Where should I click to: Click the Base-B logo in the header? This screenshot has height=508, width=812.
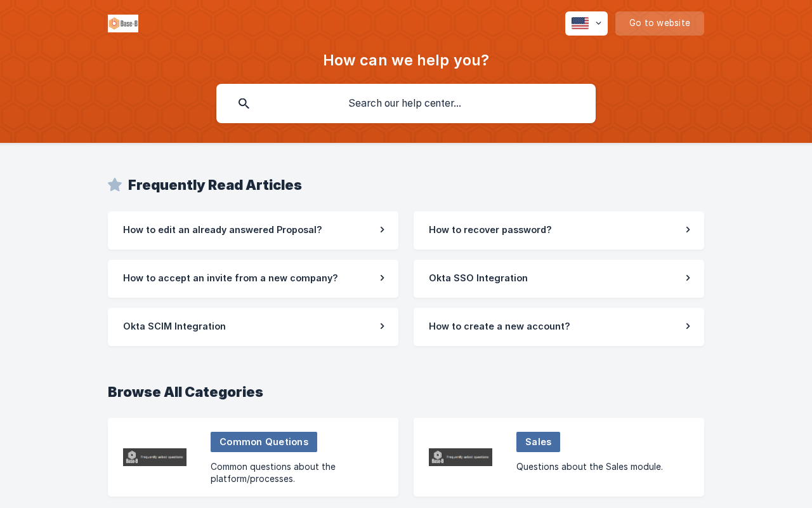pos(123,23)
